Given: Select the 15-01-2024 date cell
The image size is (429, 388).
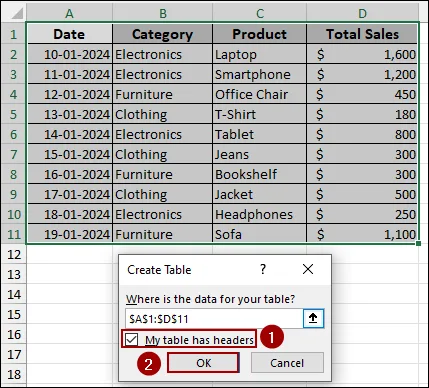Looking at the screenshot, I should [70, 154].
